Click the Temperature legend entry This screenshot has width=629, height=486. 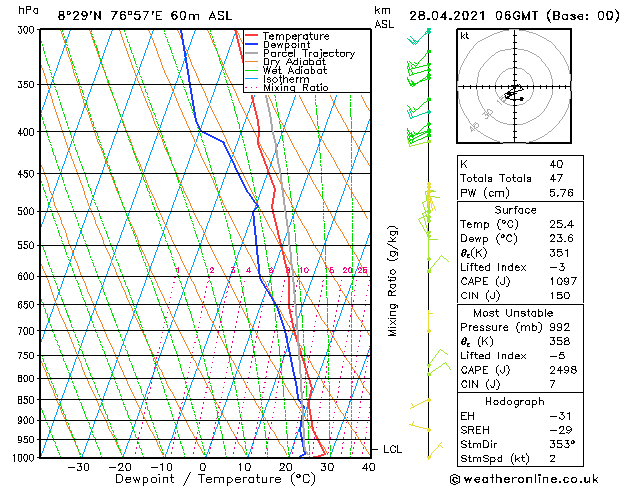click(296, 36)
